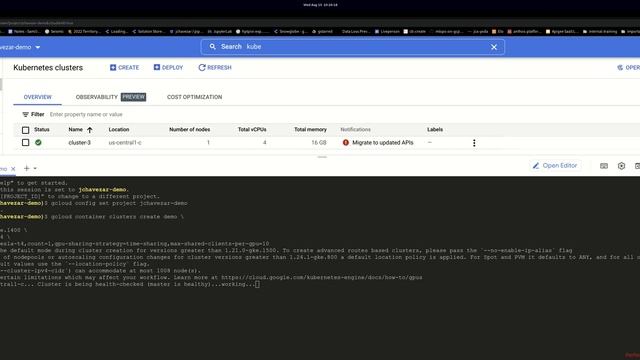Click the red notification warning icon
Image resolution: width=640 pixels, height=360 pixels.
(346, 143)
